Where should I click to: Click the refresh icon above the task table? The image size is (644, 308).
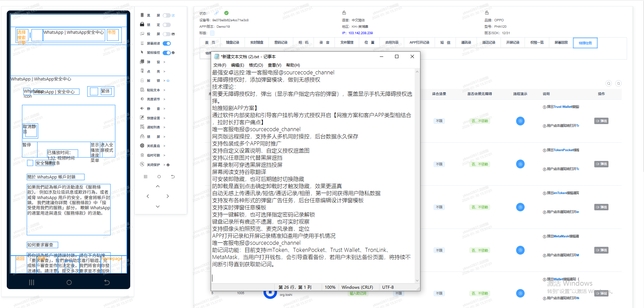coord(618,84)
